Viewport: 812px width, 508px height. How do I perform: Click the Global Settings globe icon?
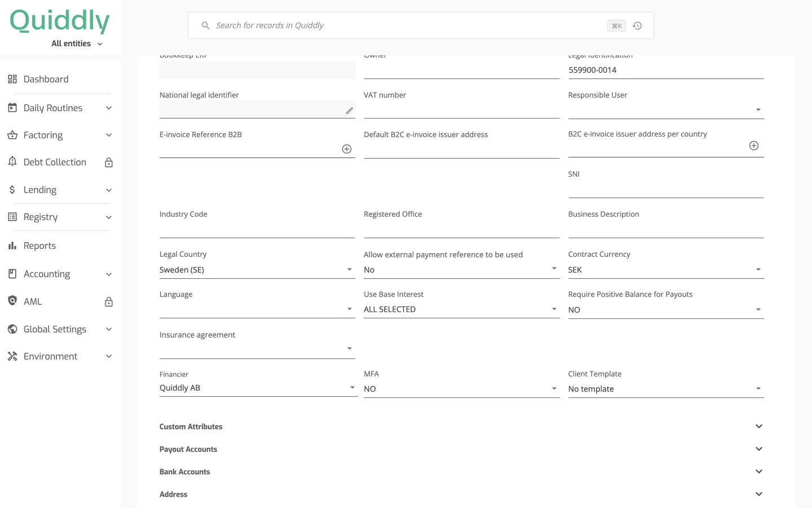click(x=12, y=329)
